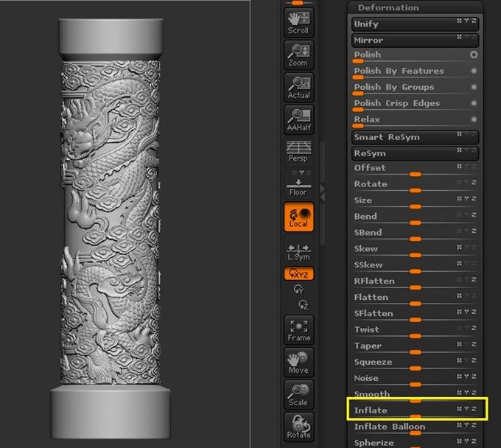Select the Zoom canvas tool
Screen dimensions: 501x448
click(x=298, y=55)
